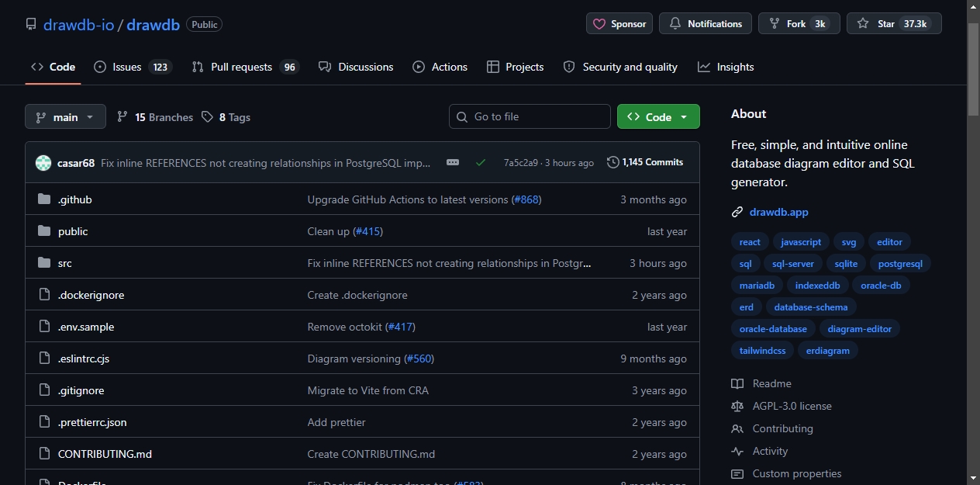The height and width of the screenshot is (485, 980).
Task: Show the commit status green checkmark
Action: (x=481, y=162)
